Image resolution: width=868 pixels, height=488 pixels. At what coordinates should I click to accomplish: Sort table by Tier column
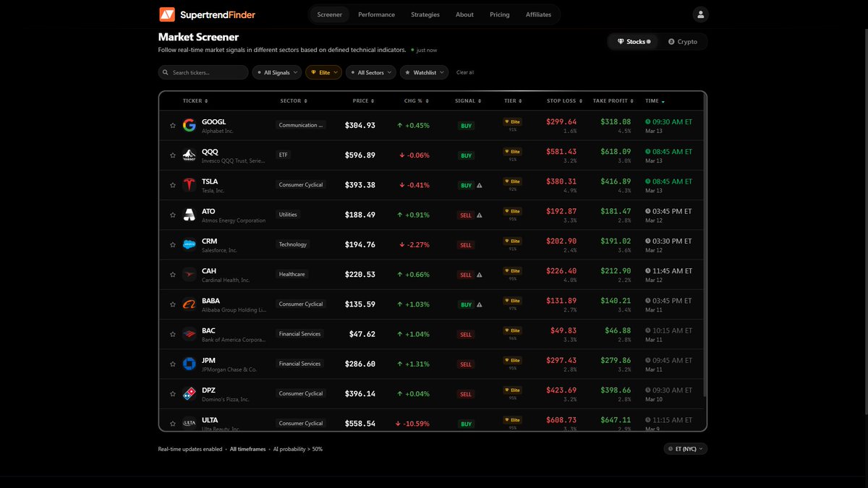513,101
